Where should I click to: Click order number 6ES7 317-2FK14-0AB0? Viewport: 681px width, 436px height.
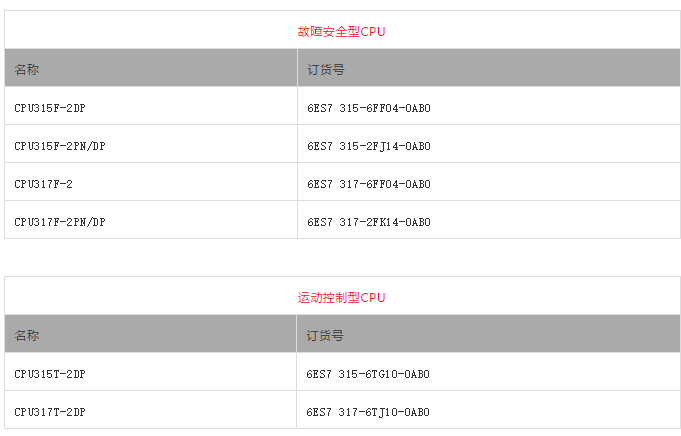pos(369,222)
